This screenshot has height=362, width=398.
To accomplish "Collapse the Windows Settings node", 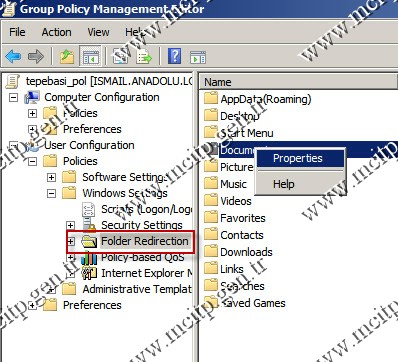I will click(51, 193).
